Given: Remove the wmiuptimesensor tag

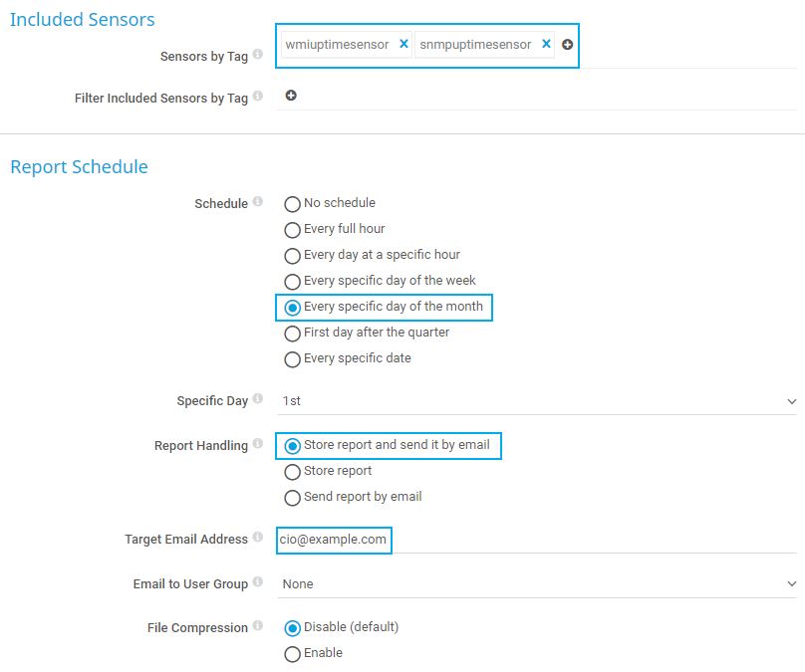Looking at the screenshot, I should (x=403, y=44).
